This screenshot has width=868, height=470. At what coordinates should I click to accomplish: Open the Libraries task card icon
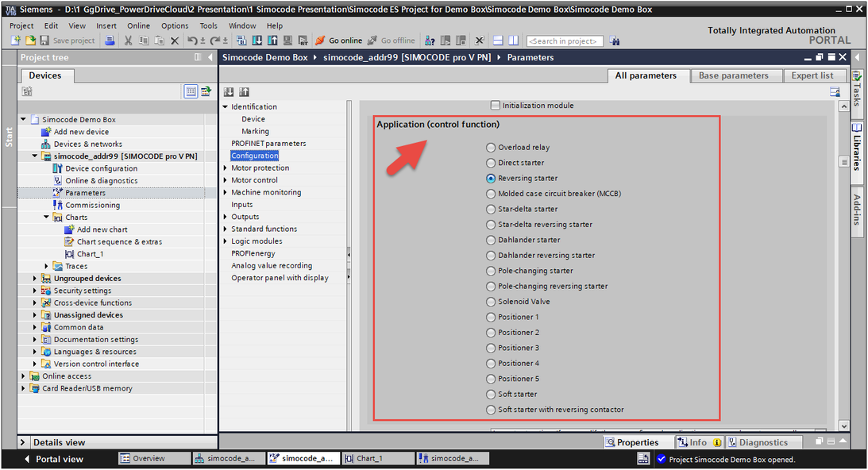tap(857, 127)
